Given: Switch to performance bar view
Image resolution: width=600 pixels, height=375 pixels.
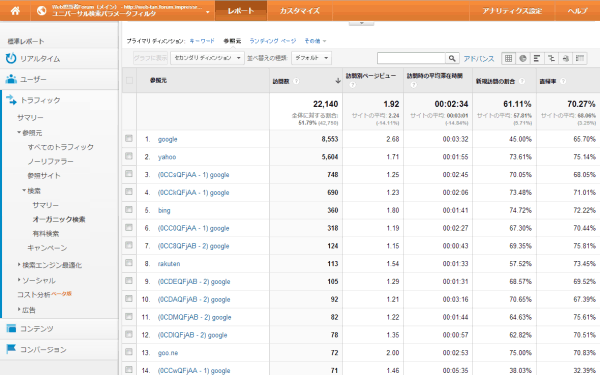Looking at the screenshot, I should (537, 58).
